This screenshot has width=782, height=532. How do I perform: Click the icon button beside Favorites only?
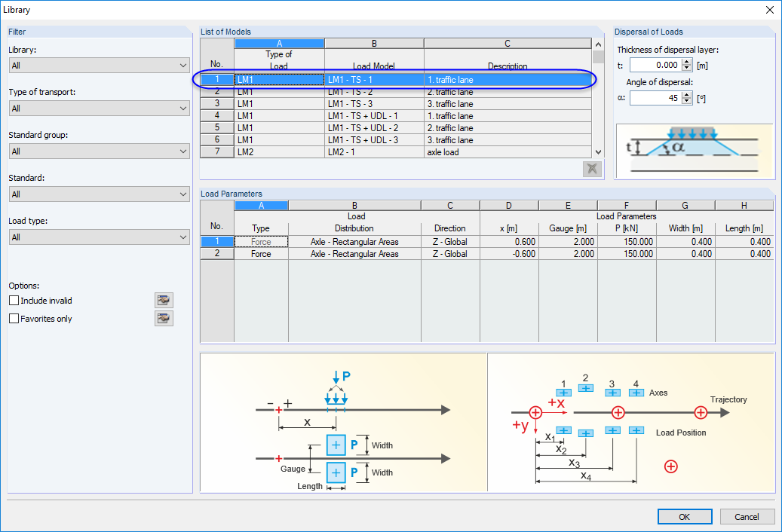(x=164, y=318)
